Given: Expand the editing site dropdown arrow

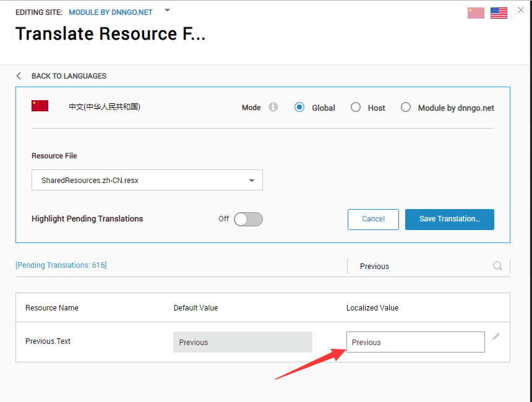Looking at the screenshot, I should tap(167, 10).
